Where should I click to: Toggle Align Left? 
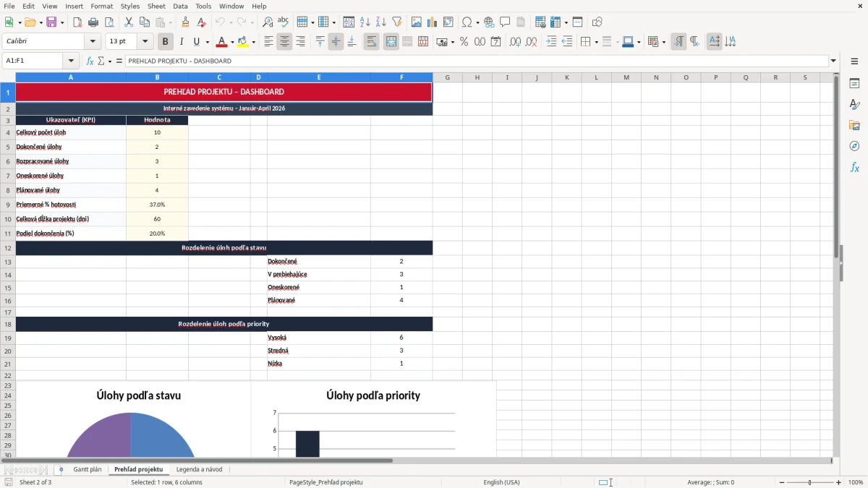click(x=268, y=42)
